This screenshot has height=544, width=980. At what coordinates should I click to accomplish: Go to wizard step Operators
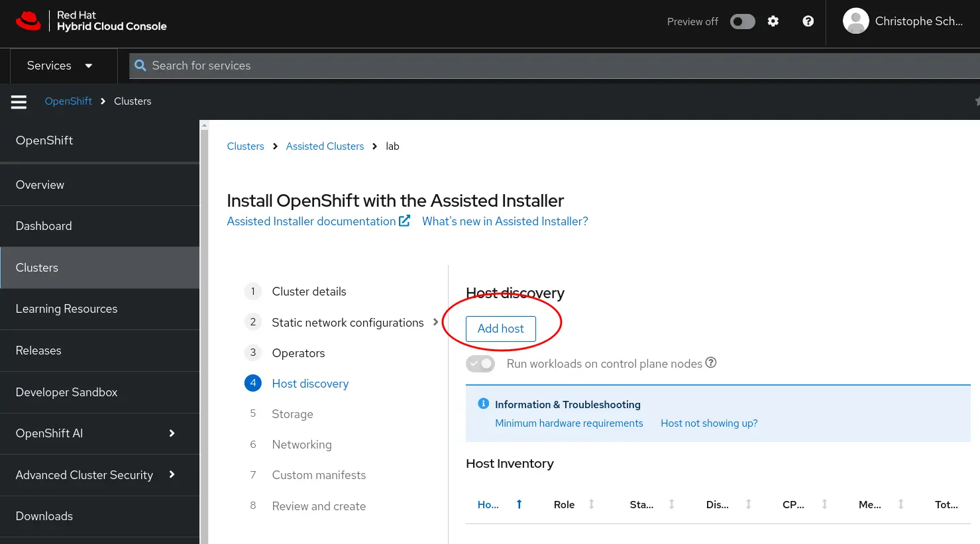coord(298,353)
